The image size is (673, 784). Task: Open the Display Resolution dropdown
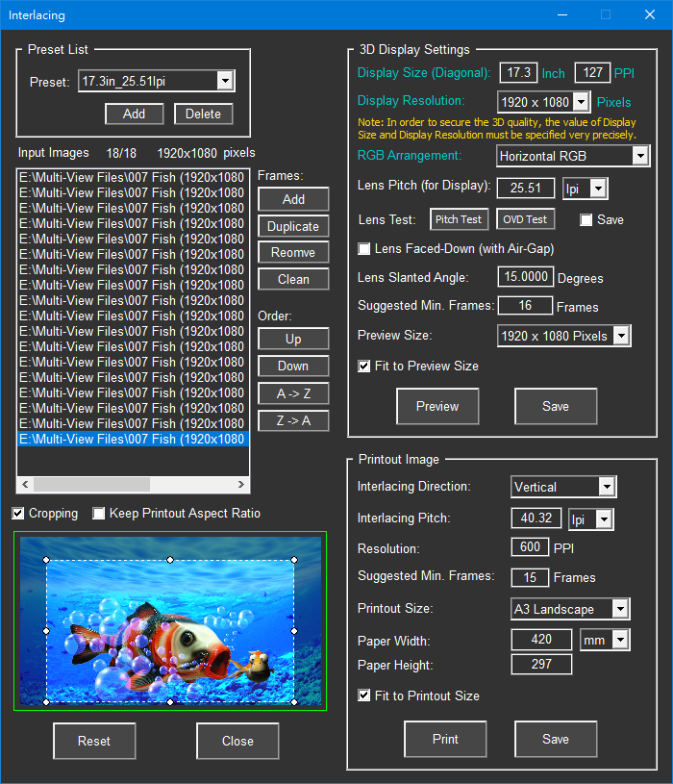point(581,102)
